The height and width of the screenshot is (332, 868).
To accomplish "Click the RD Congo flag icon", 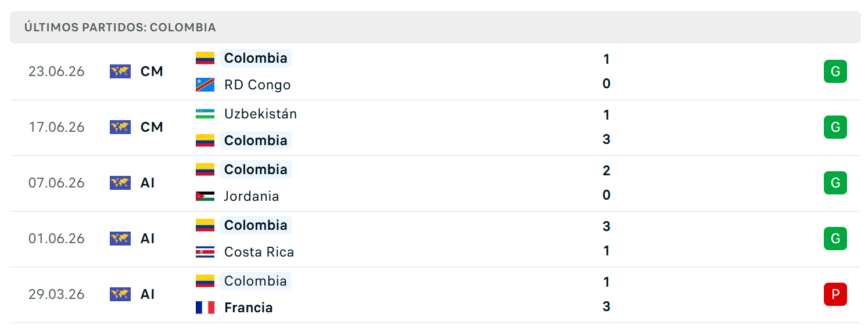I will [205, 85].
